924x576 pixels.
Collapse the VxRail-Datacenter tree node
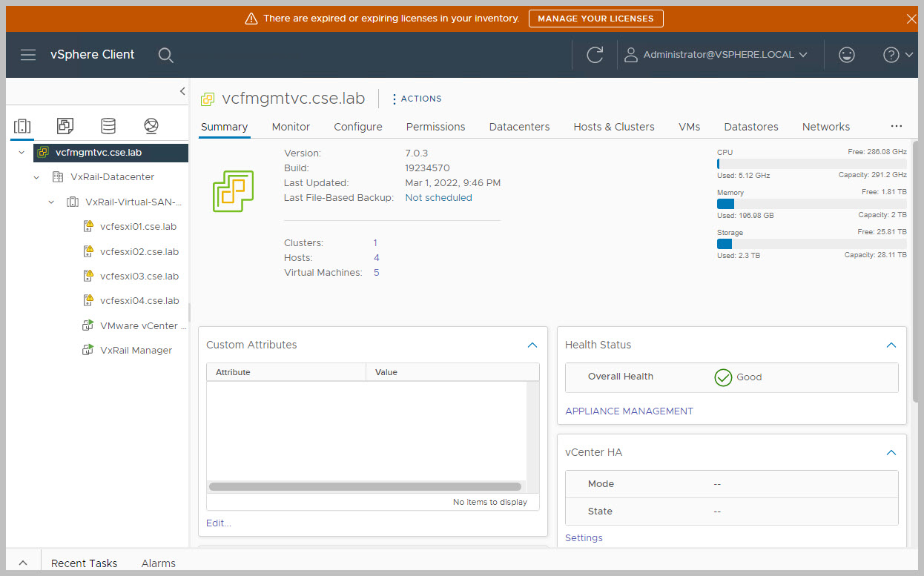pyautogui.click(x=36, y=177)
